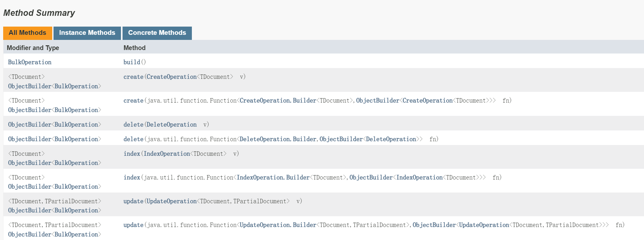Open the UpdateOperation parameter link in update(v) row
644x240 pixels.
click(x=171, y=201)
